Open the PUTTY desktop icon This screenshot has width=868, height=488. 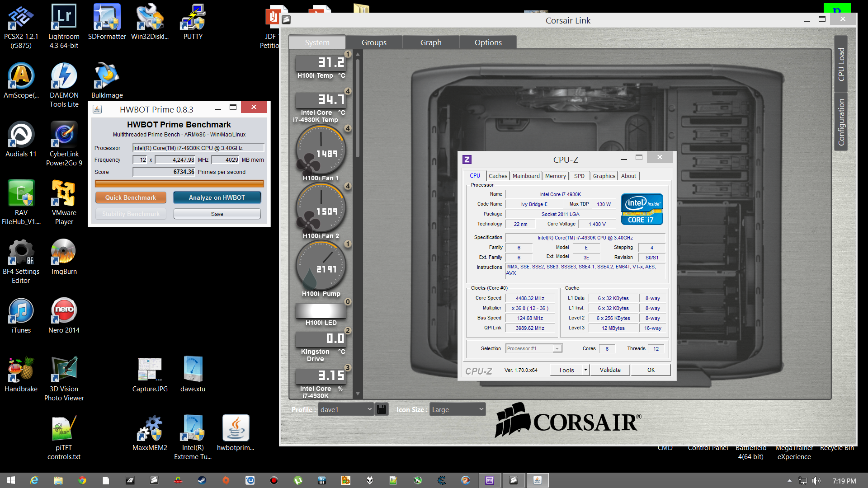point(193,23)
